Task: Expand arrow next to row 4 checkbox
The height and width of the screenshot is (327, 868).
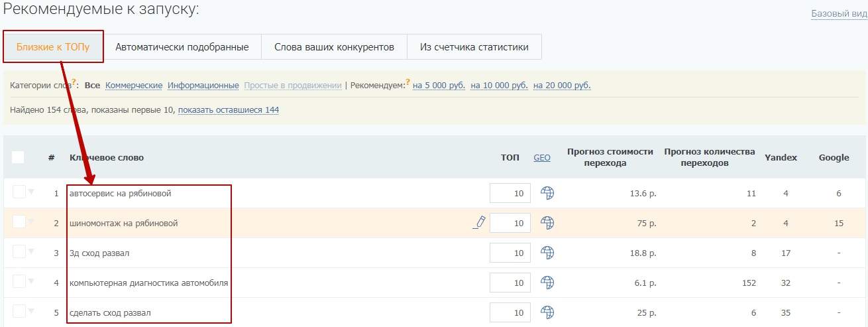Action: coord(30,282)
